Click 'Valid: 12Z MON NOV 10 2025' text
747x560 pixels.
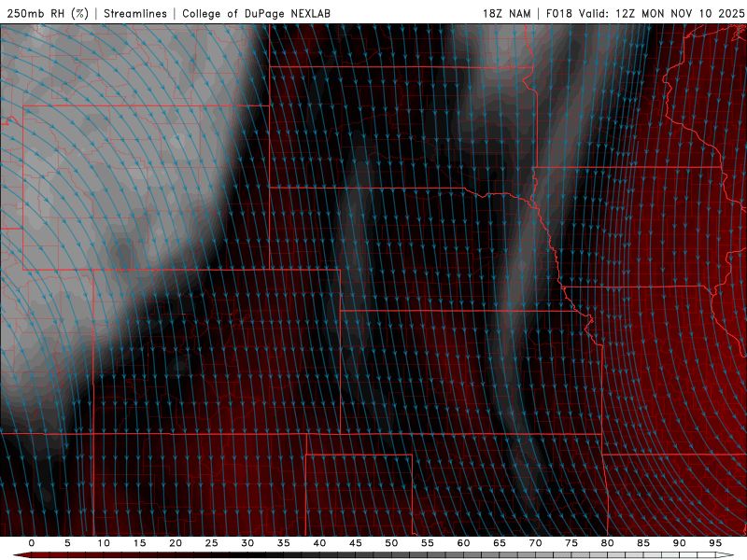[661, 13]
